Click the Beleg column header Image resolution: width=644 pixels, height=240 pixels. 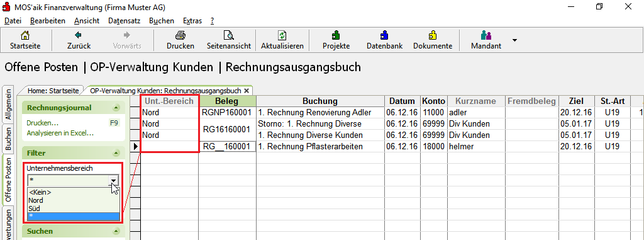[227, 101]
